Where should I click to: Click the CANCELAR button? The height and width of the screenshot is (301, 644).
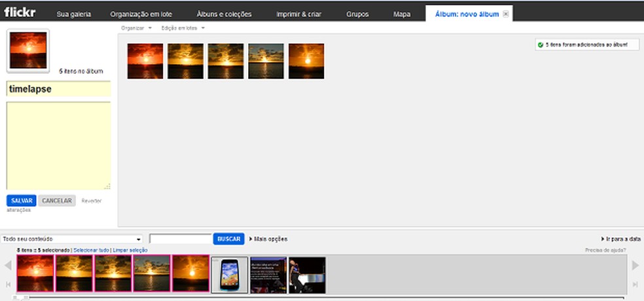point(57,201)
